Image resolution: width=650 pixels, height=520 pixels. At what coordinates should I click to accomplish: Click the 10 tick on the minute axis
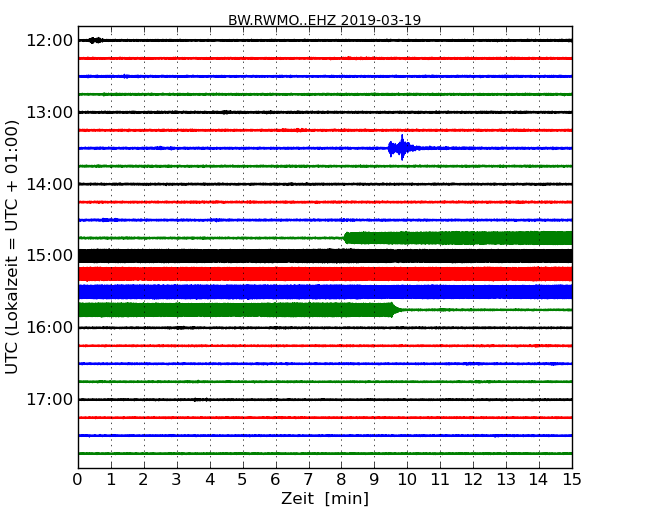coord(407,480)
